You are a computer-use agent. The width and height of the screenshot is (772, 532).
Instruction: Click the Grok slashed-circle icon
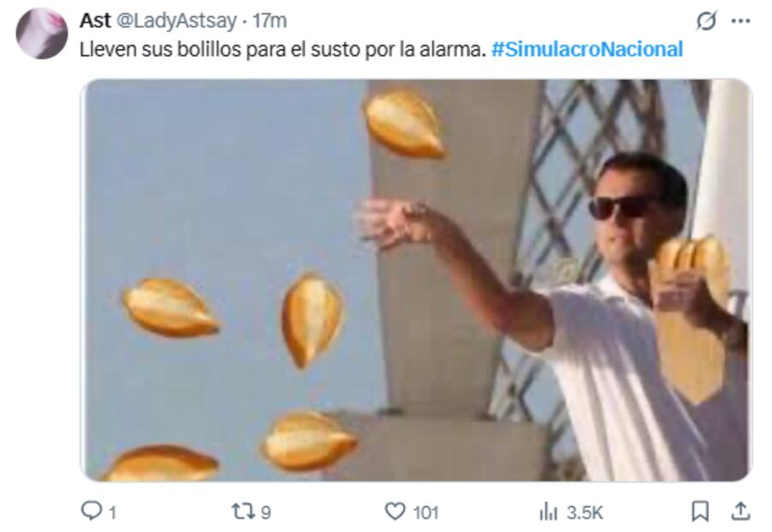coord(706,21)
